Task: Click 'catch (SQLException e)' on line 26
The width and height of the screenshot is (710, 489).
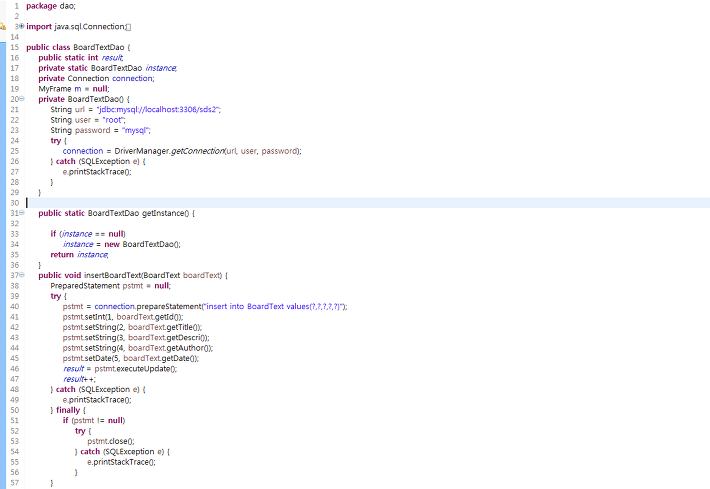Action: (x=97, y=161)
